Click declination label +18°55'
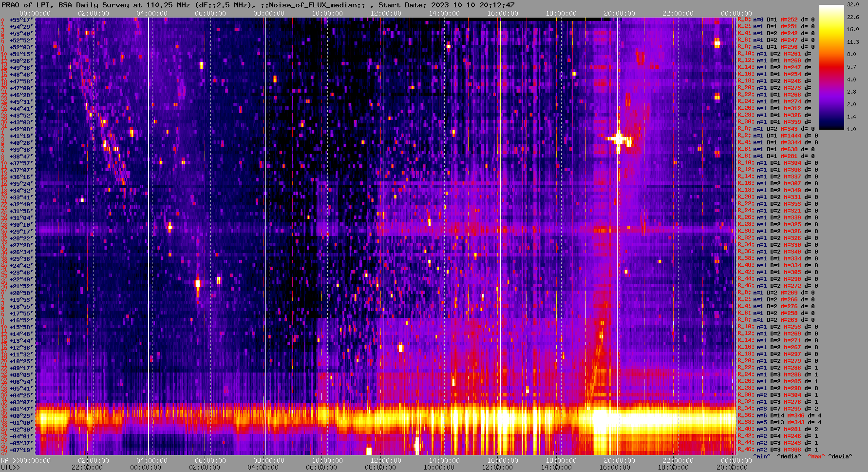 pyautogui.click(x=21, y=307)
